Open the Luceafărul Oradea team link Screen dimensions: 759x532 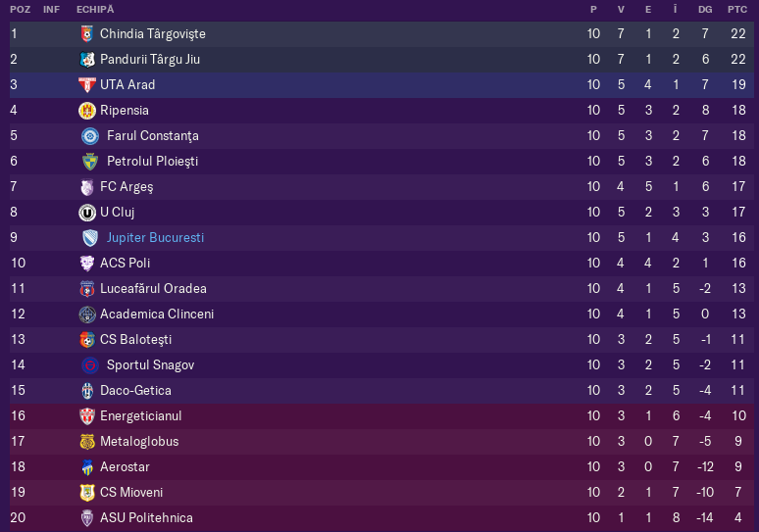153,289
